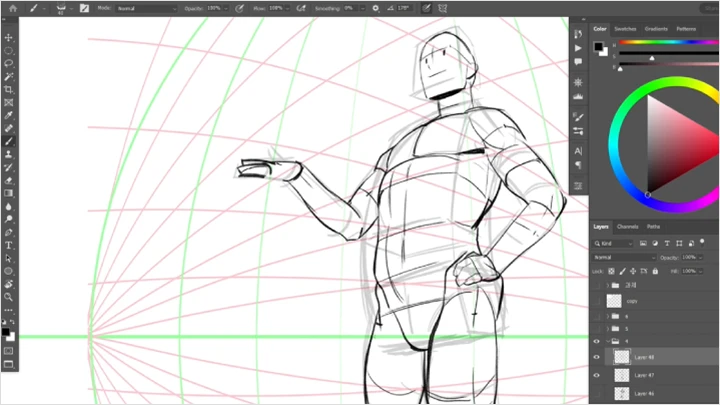Select the Frame tool
720x405 pixels.
[9, 102]
